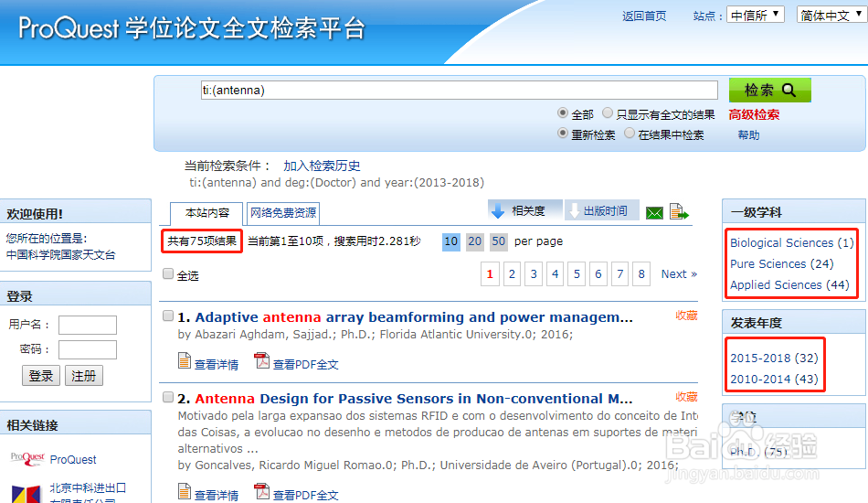Screen dimensions: 868x503
Task: Switch to the 本站内容 tab
Action: [x=206, y=213]
